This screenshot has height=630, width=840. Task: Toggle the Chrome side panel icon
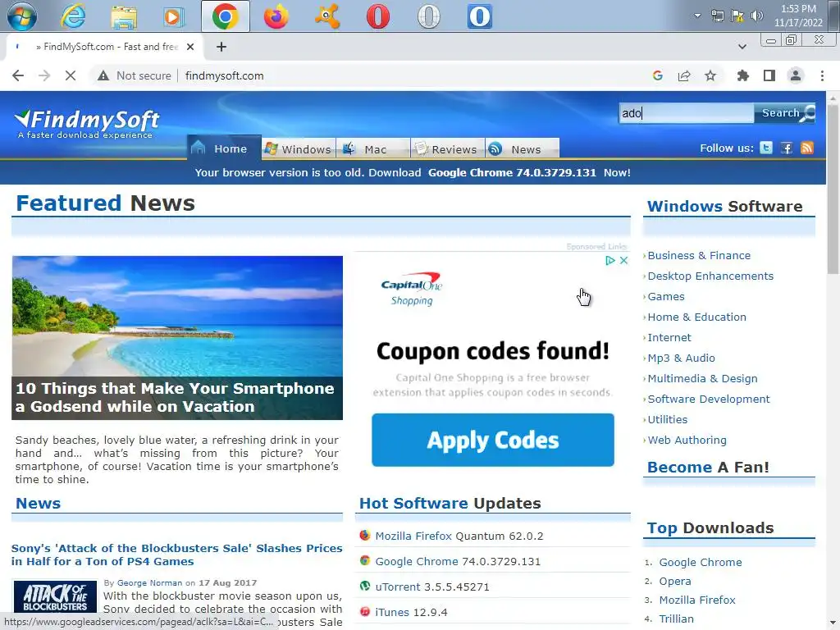769,75
